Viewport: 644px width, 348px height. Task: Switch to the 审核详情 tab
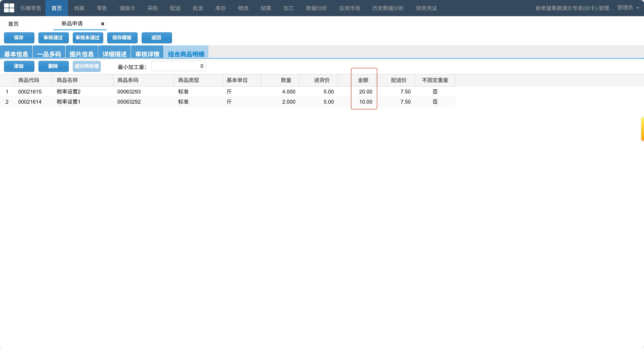(x=147, y=52)
